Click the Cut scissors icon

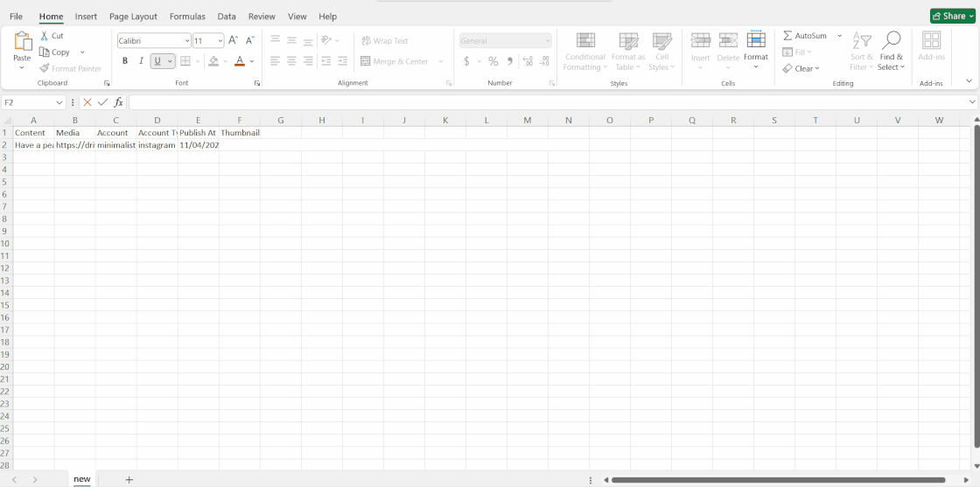pos(45,36)
